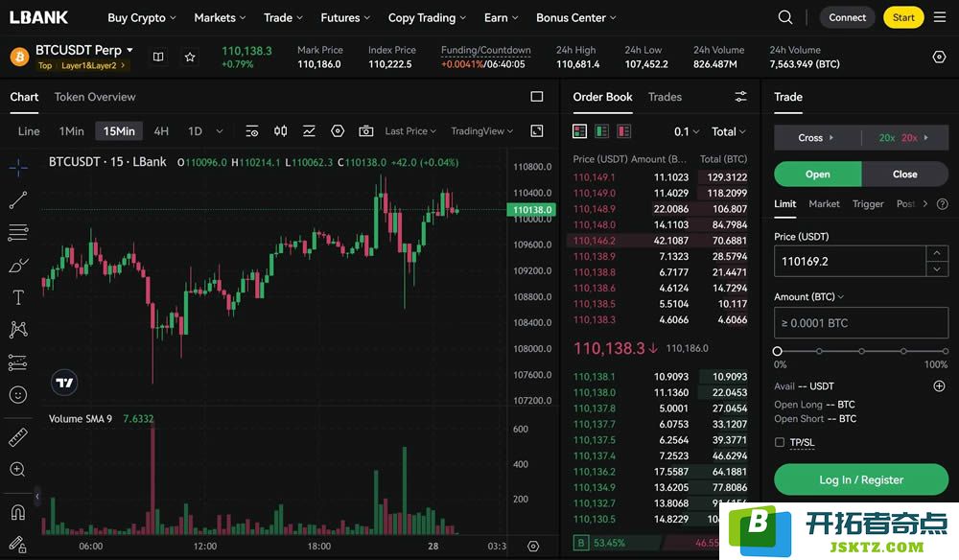
Task: Add funds with Avail plus icon
Action: click(x=940, y=385)
